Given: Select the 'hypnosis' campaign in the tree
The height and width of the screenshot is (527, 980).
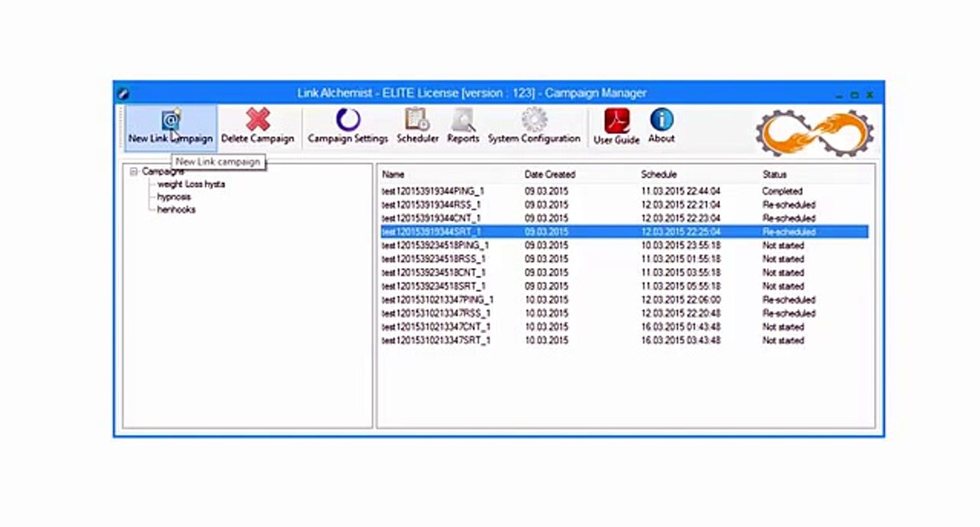Looking at the screenshot, I should 174,197.
